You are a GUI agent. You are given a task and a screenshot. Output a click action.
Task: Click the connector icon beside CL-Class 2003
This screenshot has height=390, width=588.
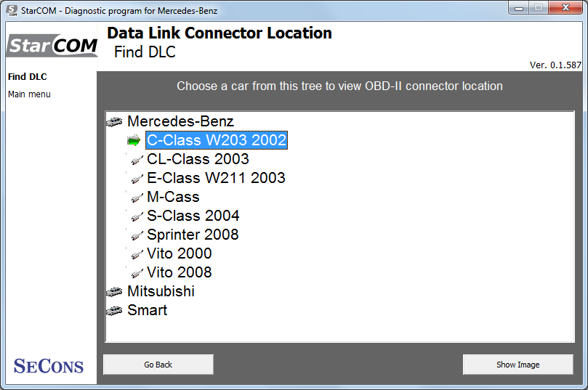pyautogui.click(x=137, y=160)
